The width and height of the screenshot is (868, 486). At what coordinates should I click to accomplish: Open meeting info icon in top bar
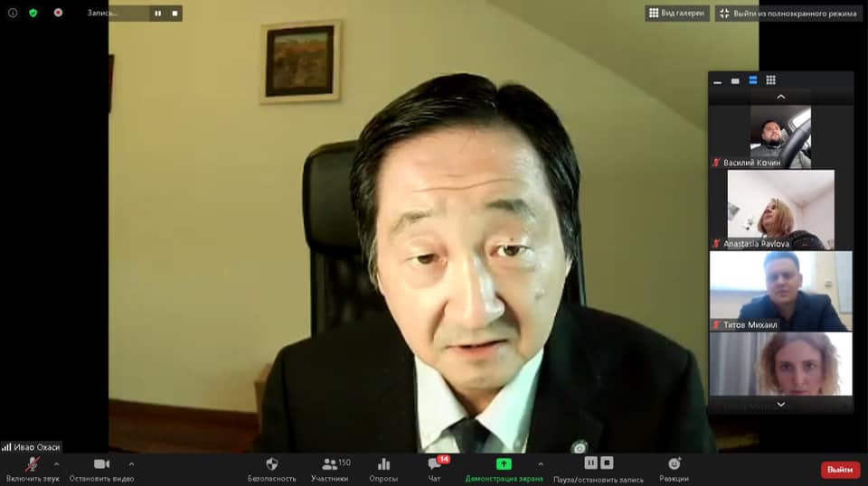coord(13,13)
